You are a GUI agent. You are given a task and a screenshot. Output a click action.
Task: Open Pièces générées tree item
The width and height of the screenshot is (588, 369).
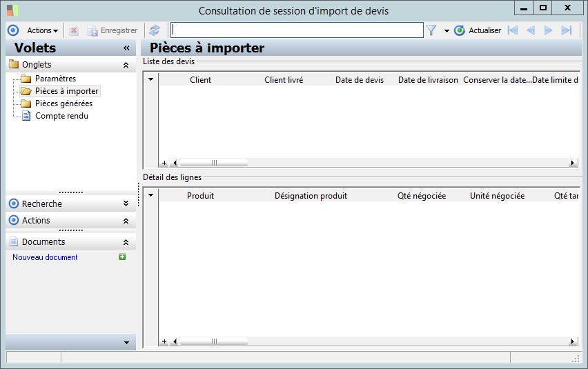[63, 103]
